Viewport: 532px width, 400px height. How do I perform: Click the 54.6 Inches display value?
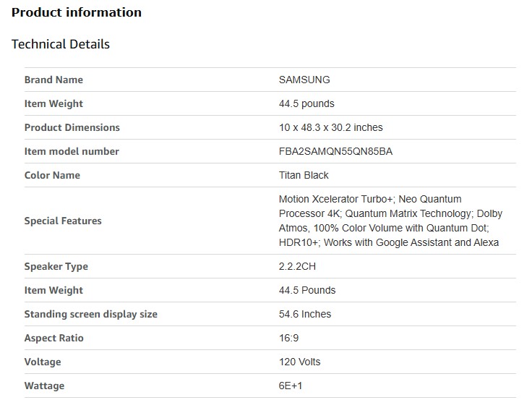tap(305, 314)
